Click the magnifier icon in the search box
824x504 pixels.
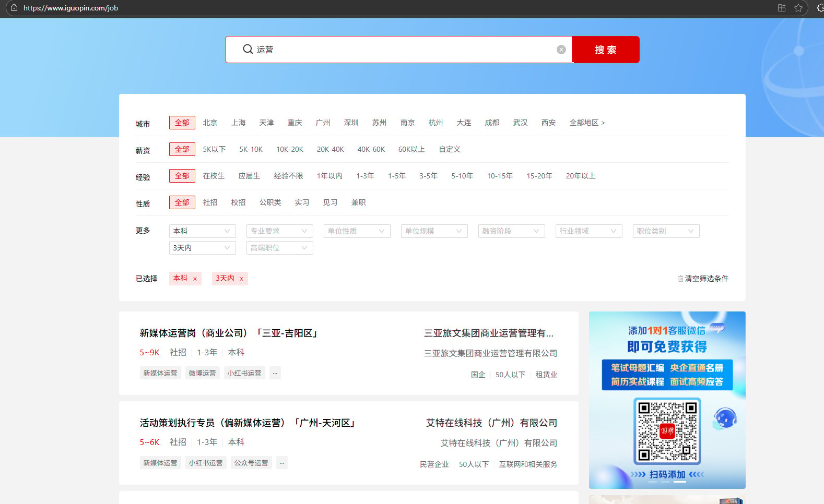[248, 49]
